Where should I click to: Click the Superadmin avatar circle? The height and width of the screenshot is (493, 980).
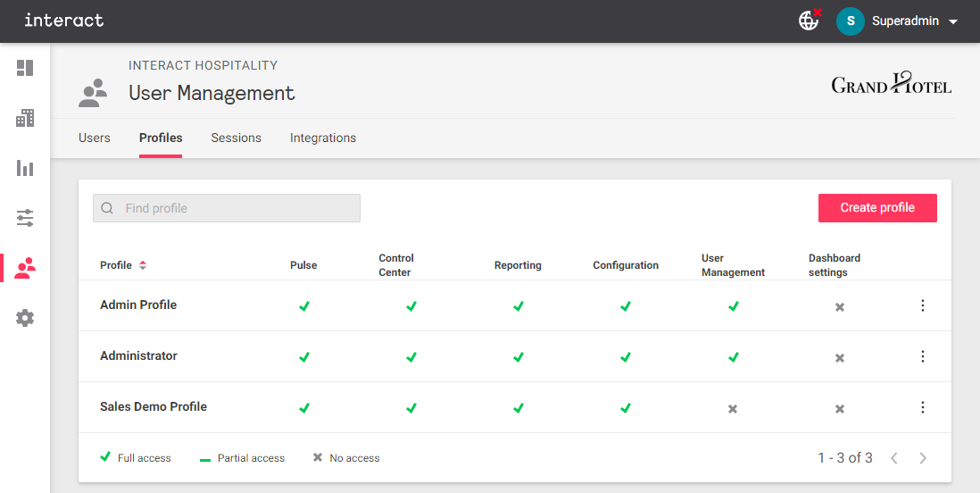(850, 21)
